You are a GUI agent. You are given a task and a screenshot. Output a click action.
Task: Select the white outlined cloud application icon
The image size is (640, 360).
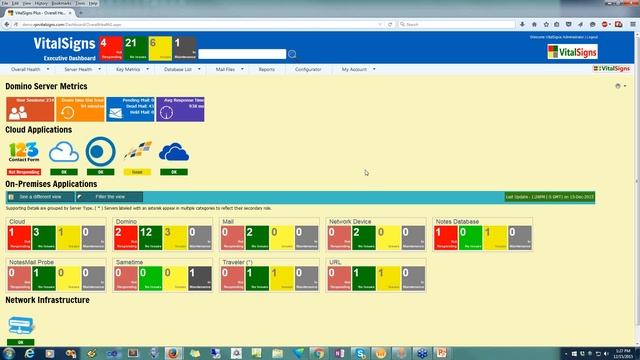[x=64, y=152]
